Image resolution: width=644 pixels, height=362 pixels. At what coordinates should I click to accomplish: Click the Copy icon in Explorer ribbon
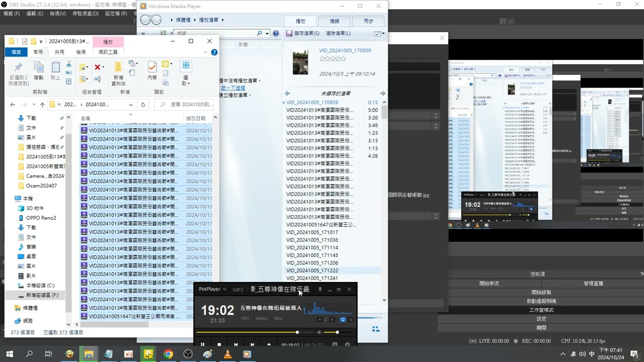pyautogui.click(x=38, y=71)
